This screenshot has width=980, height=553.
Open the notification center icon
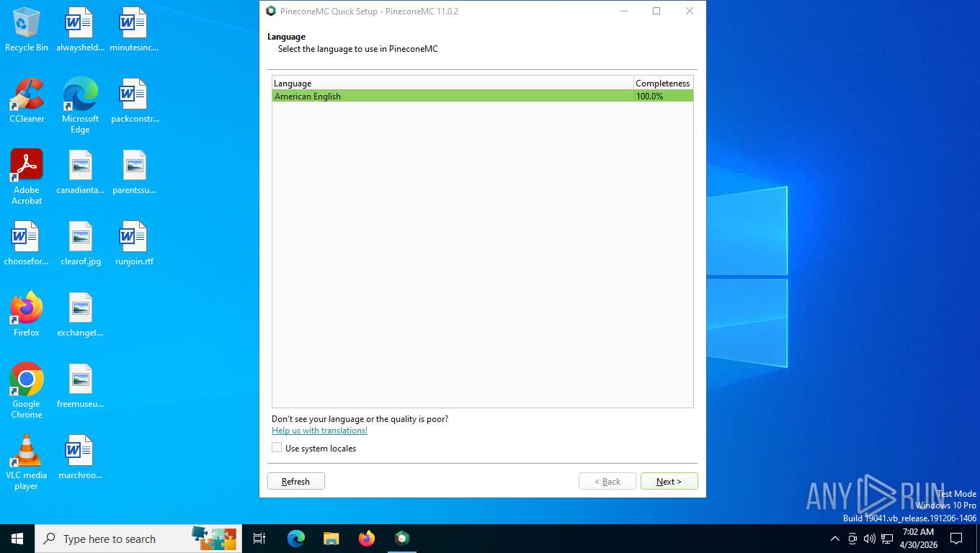click(956, 538)
